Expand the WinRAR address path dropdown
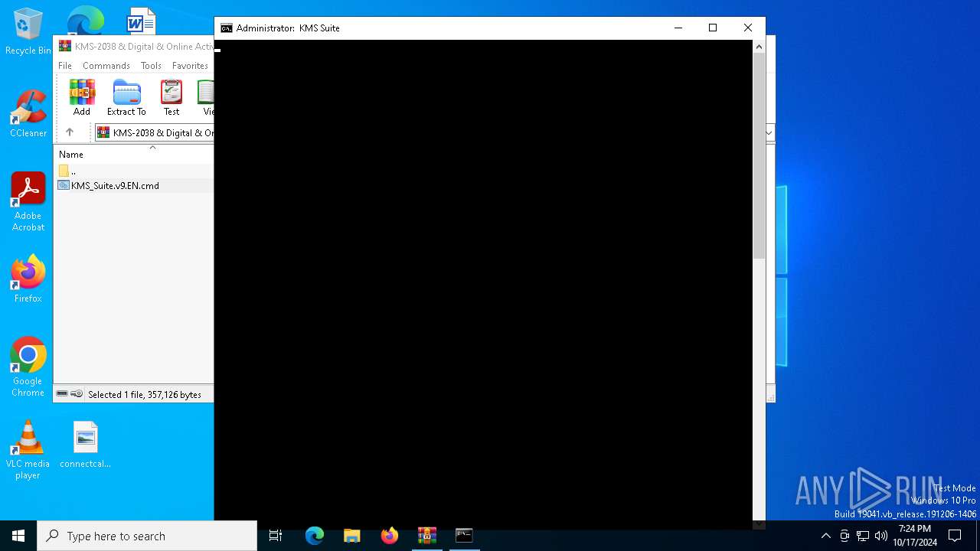Image resolution: width=980 pixels, height=551 pixels. point(769,132)
